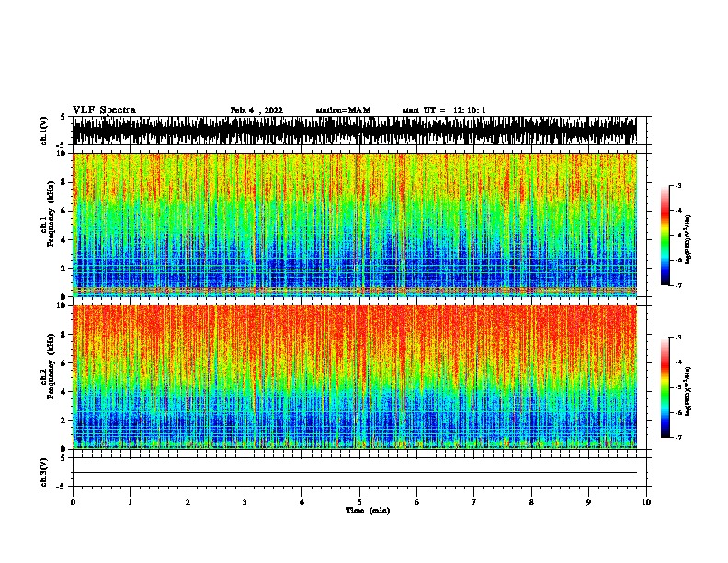Image resolution: width=728 pixels, height=563 pixels.
Task: Click the ch.2 spectrogram plot area
Action: coord(354,377)
